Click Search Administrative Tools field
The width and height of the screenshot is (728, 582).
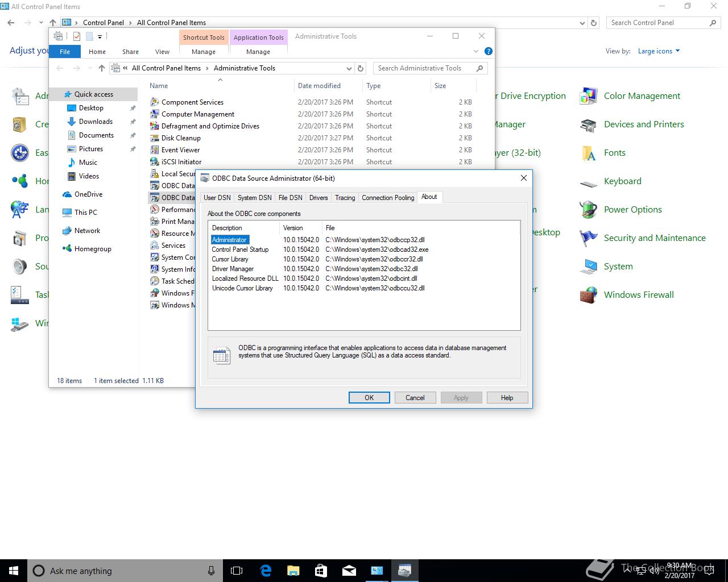(424, 68)
